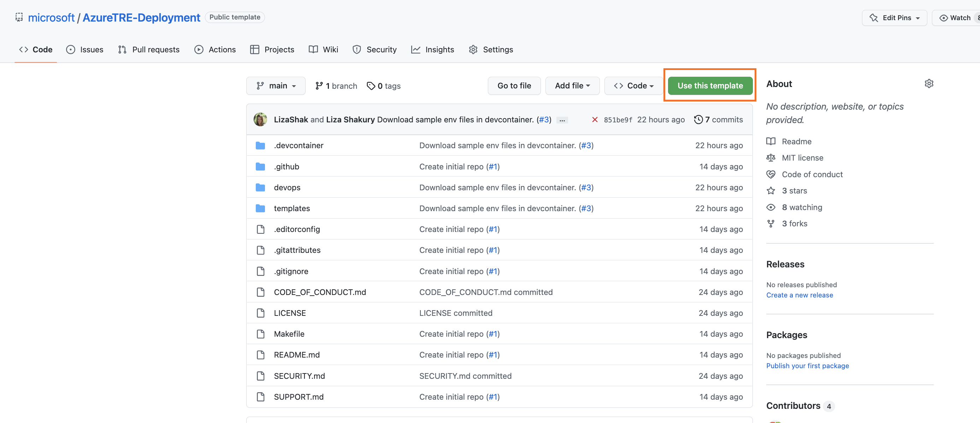Click the MIT license scales icon
Screen dimensions: 980x423
coord(771,158)
